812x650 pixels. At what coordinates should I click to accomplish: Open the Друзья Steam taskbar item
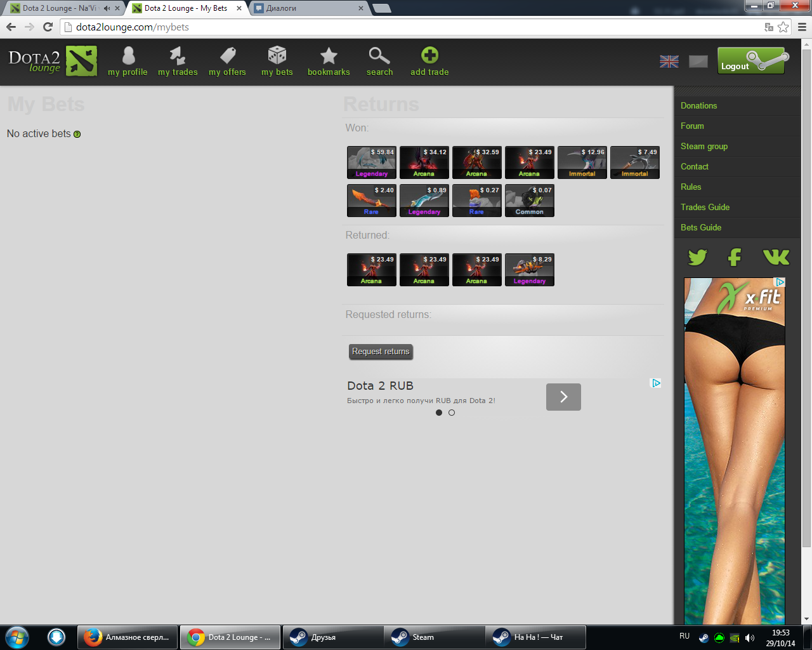(x=332, y=637)
